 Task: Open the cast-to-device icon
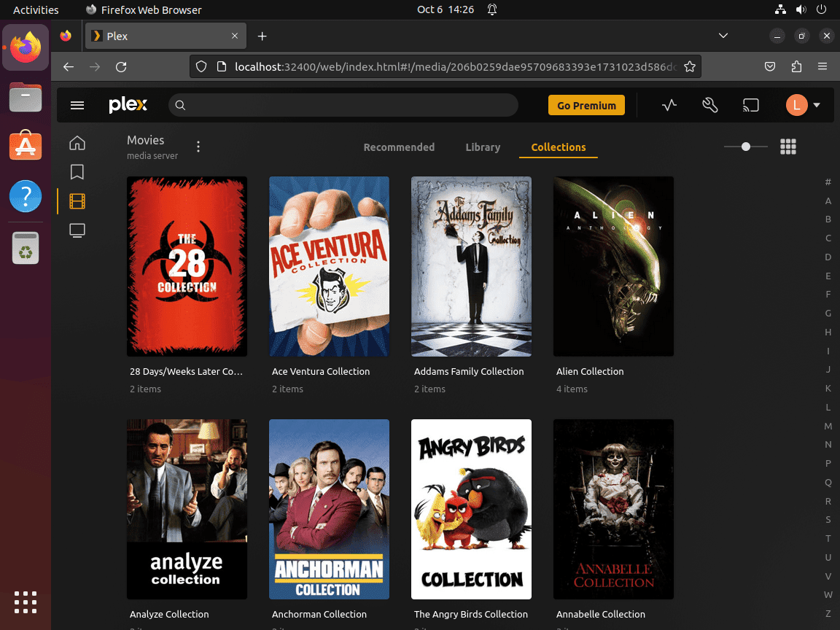tap(750, 104)
